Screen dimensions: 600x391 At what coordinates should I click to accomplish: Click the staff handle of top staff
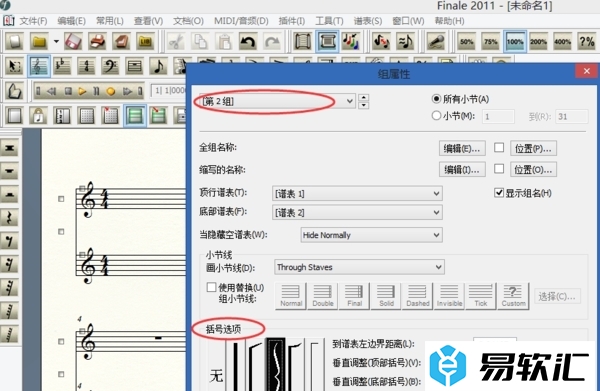click(x=82, y=188)
